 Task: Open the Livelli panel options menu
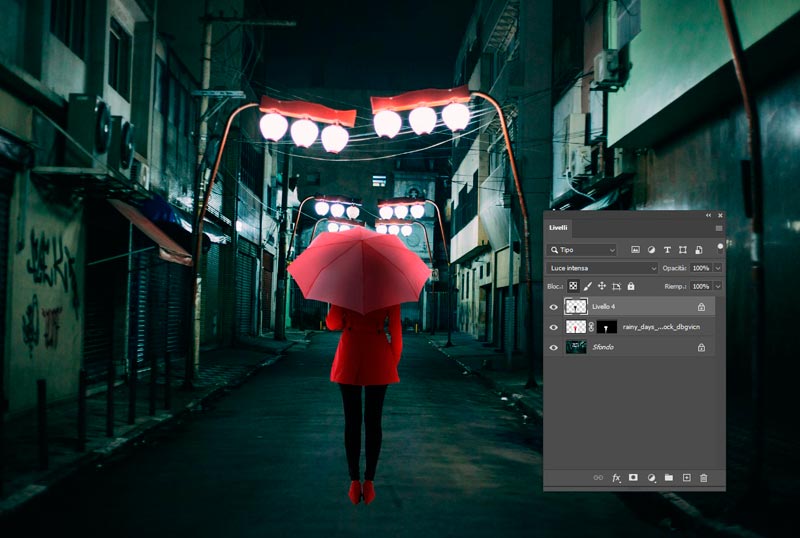click(x=719, y=228)
